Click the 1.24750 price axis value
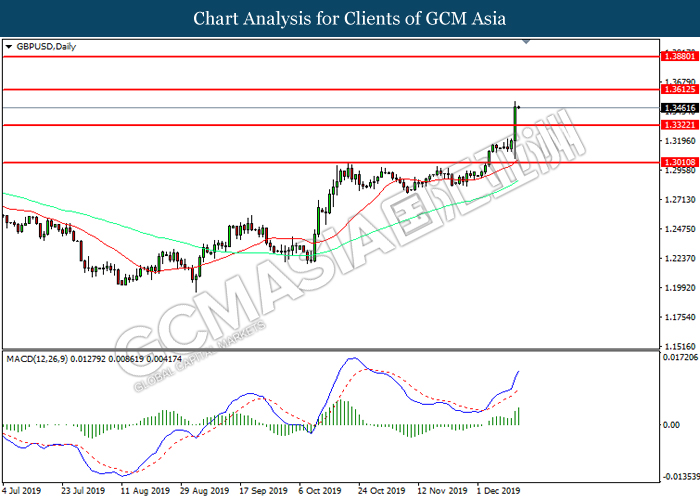 tap(680, 229)
